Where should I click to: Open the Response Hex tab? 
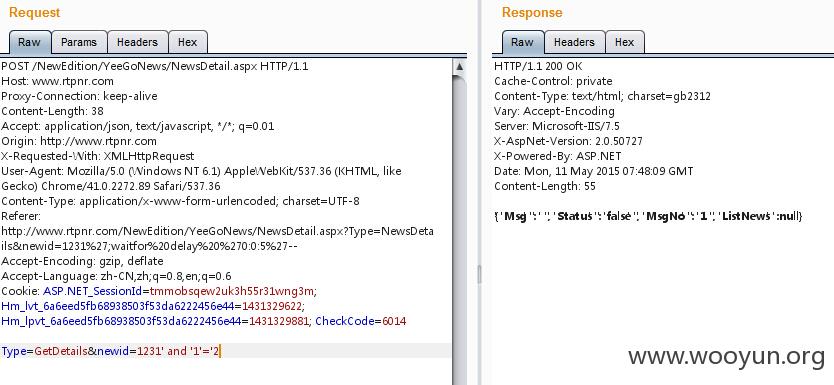click(624, 42)
